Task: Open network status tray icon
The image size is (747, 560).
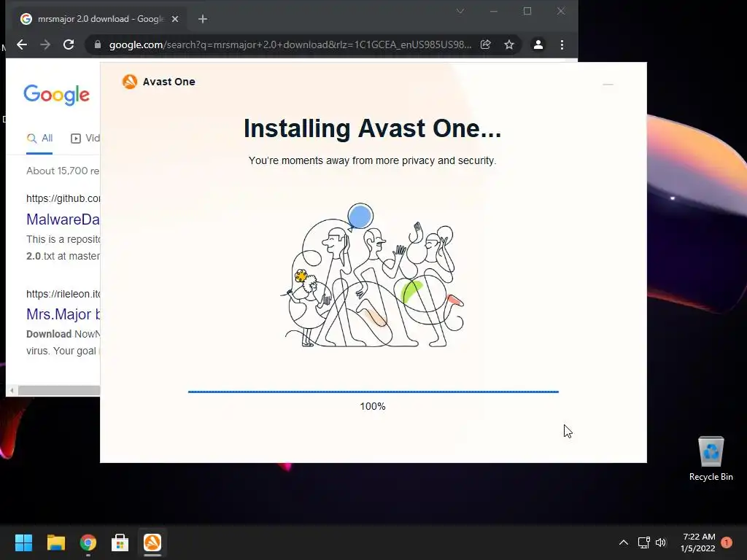Action: click(x=643, y=542)
